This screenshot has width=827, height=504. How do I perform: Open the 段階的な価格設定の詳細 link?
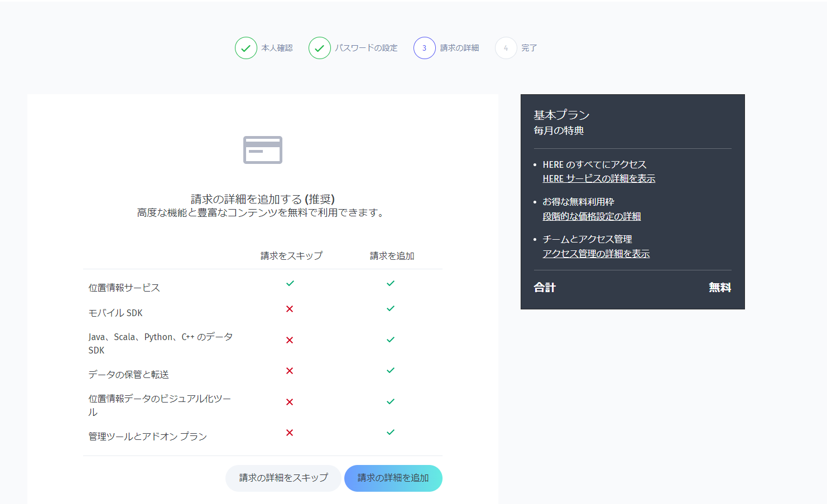point(592,216)
